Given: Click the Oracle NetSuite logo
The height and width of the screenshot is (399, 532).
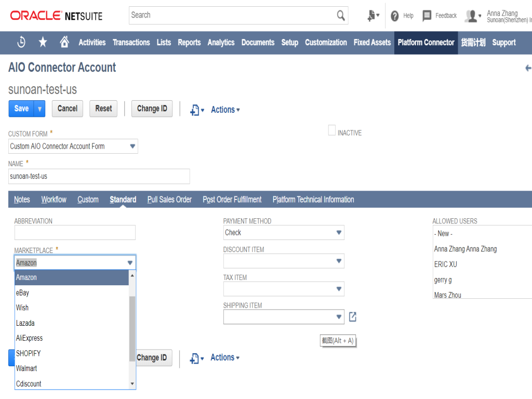Looking at the screenshot, I should coord(56,16).
